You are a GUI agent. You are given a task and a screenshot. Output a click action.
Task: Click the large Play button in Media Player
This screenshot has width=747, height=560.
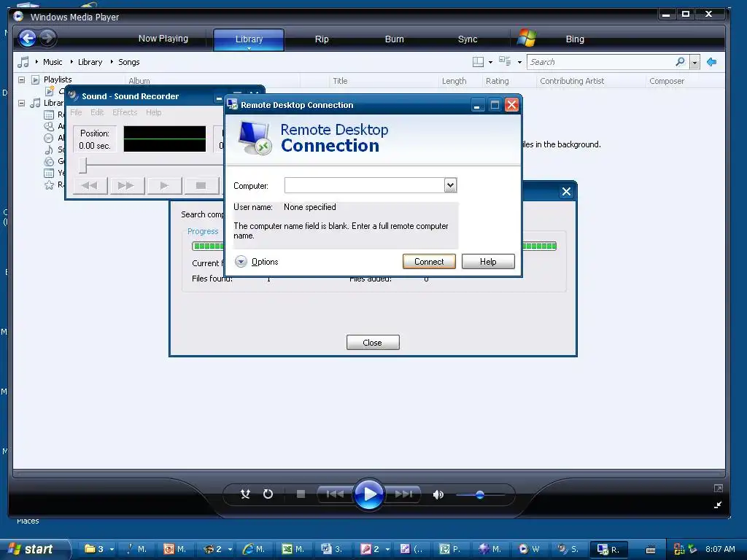368,494
